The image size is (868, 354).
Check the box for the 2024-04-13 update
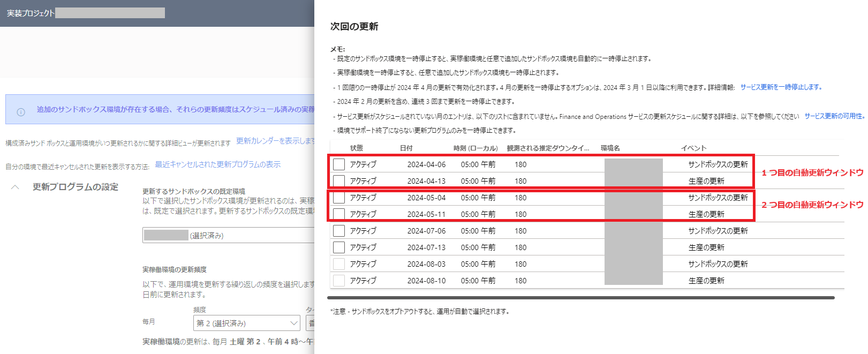339,181
